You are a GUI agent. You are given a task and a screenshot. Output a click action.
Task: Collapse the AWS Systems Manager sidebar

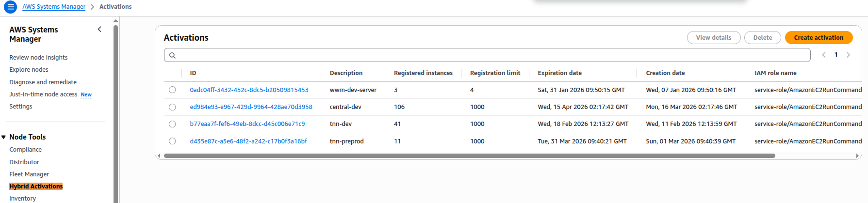tap(99, 30)
